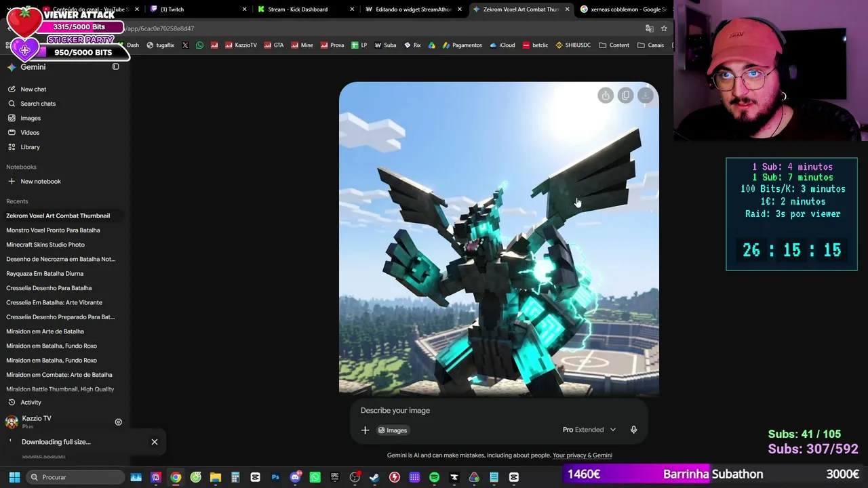Open the Pagamentos bookmark
Image resolution: width=868 pixels, height=488 pixels.
coord(462,45)
